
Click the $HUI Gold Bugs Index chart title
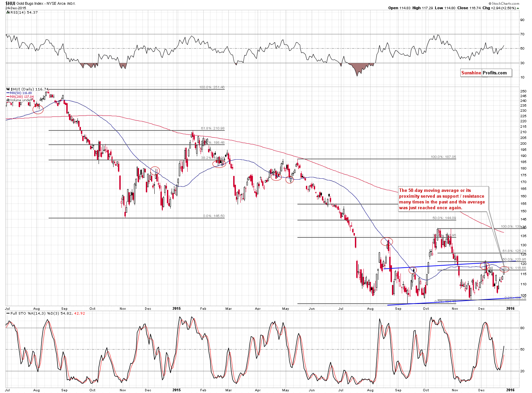pos(40,3)
